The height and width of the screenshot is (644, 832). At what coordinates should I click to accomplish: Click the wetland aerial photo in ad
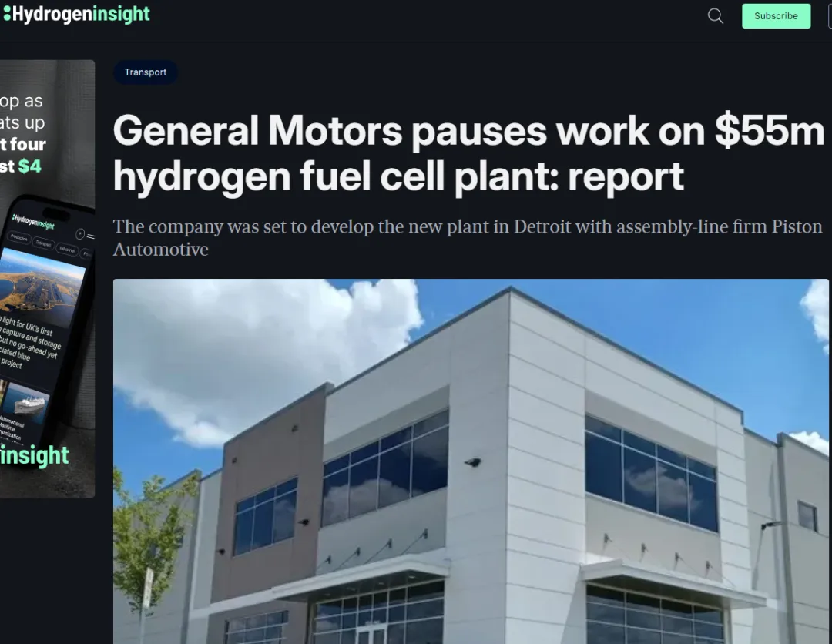[42, 287]
